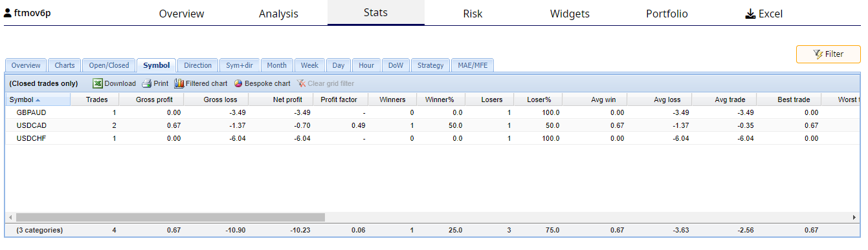The height and width of the screenshot is (250, 868).
Task: Switch to the DoW sub-tab
Action: coord(395,65)
